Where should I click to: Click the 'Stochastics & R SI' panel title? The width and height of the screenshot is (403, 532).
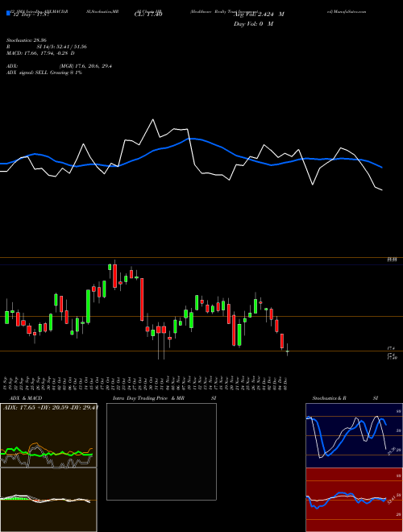coord(345,398)
